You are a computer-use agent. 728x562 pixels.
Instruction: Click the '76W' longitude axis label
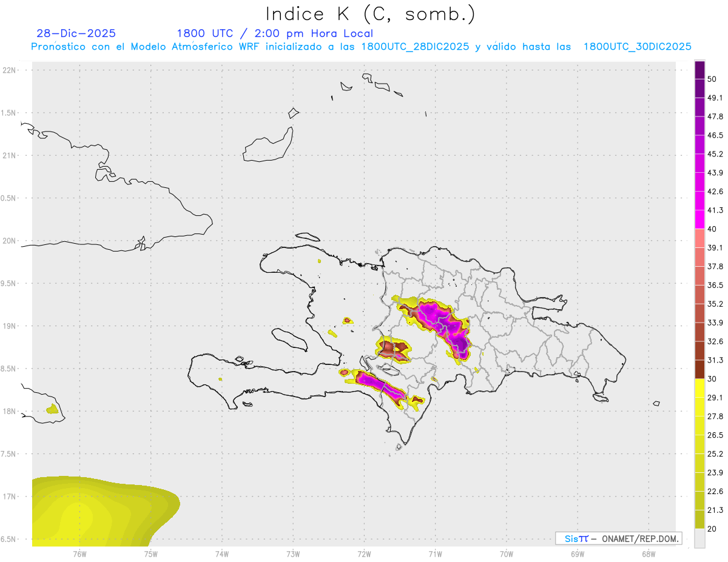pyautogui.click(x=79, y=554)
